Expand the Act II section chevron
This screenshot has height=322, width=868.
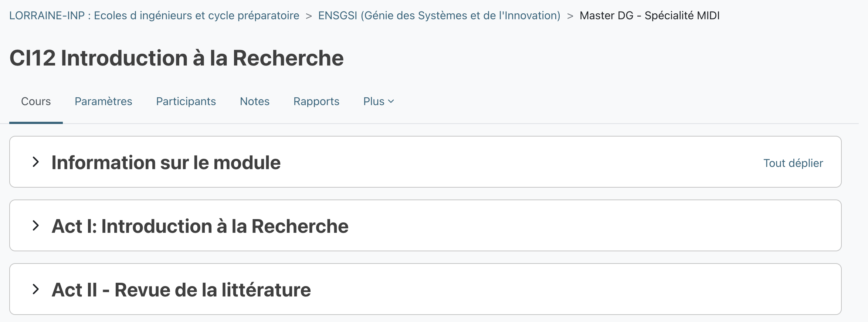coord(35,289)
